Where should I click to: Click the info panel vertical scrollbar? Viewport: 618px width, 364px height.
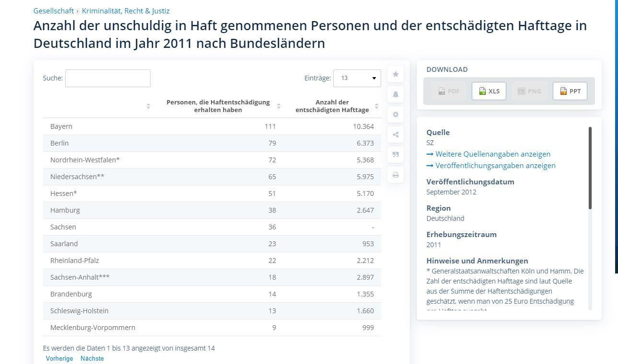pos(590,168)
